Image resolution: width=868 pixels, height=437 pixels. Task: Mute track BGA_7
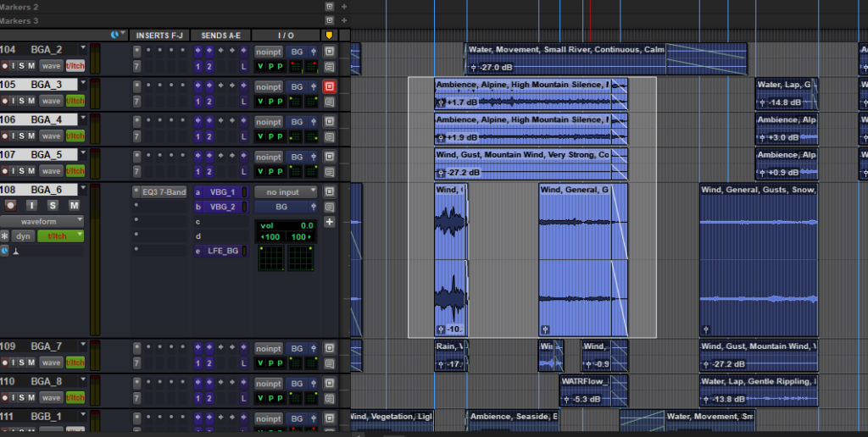point(31,362)
